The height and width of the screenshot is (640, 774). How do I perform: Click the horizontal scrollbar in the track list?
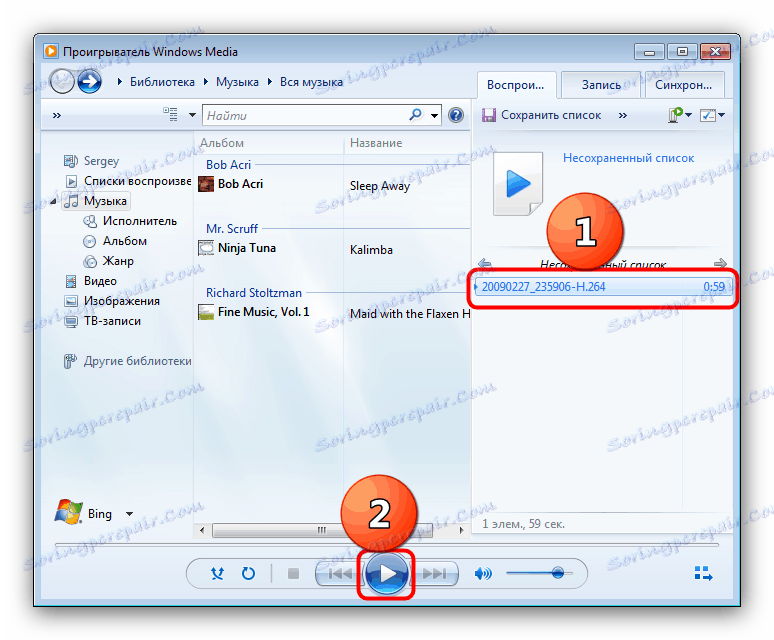point(322,530)
